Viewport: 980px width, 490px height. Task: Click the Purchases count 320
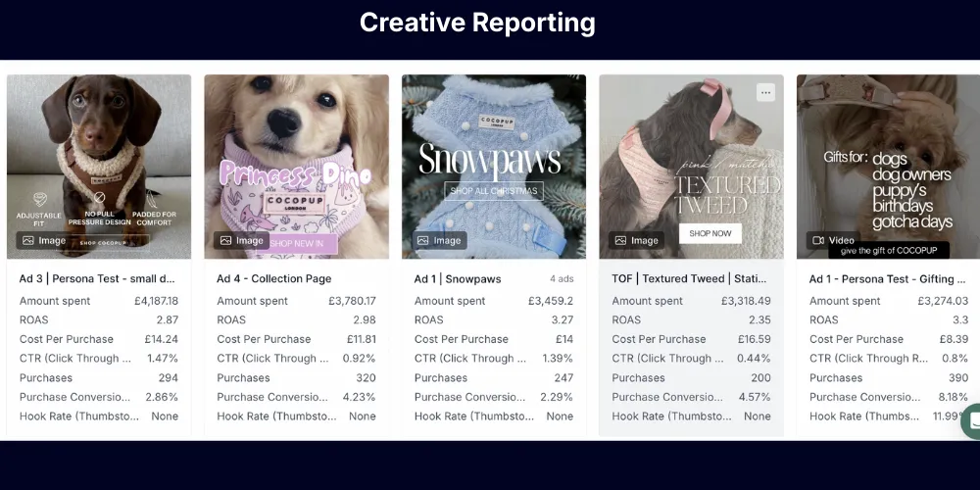366,378
